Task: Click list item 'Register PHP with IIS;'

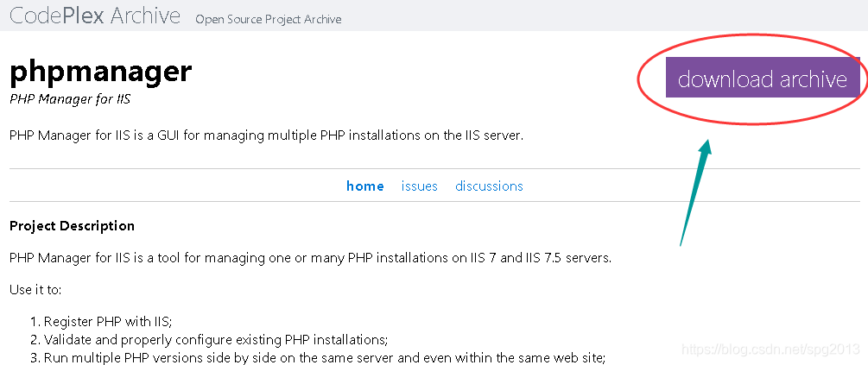Action: pos(108,321)
